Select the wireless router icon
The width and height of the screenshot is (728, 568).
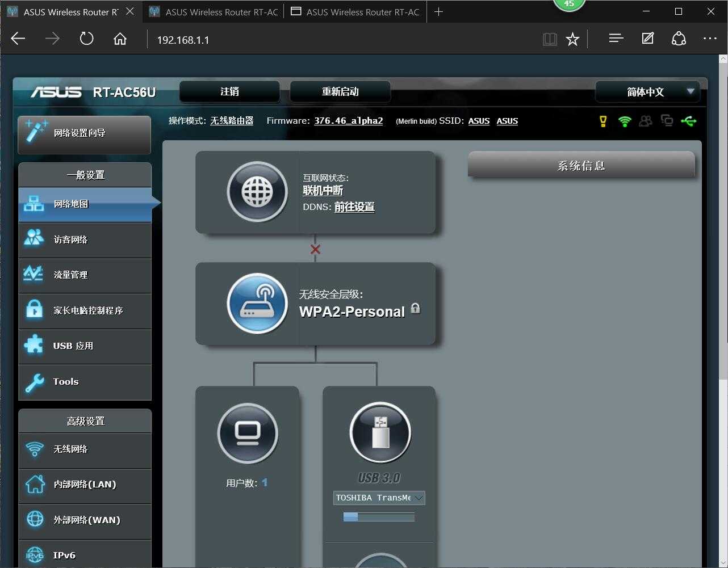click(257, 304)
